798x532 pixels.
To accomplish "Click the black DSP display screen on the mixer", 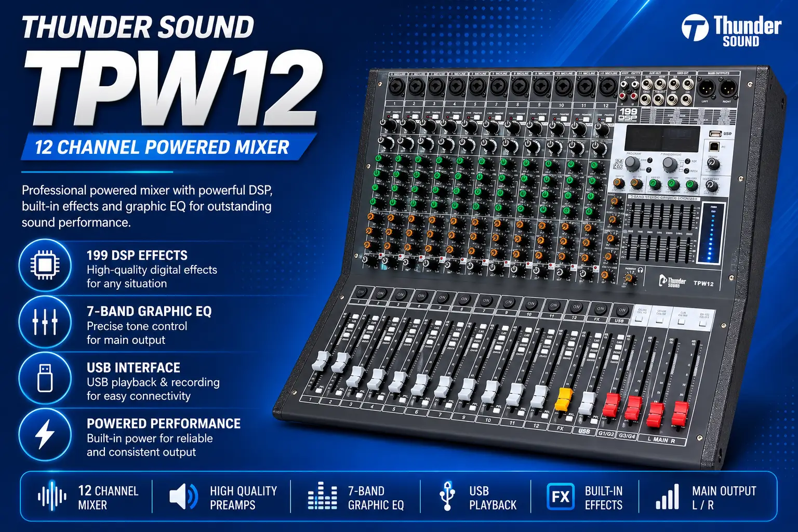I will pos(662,139).
